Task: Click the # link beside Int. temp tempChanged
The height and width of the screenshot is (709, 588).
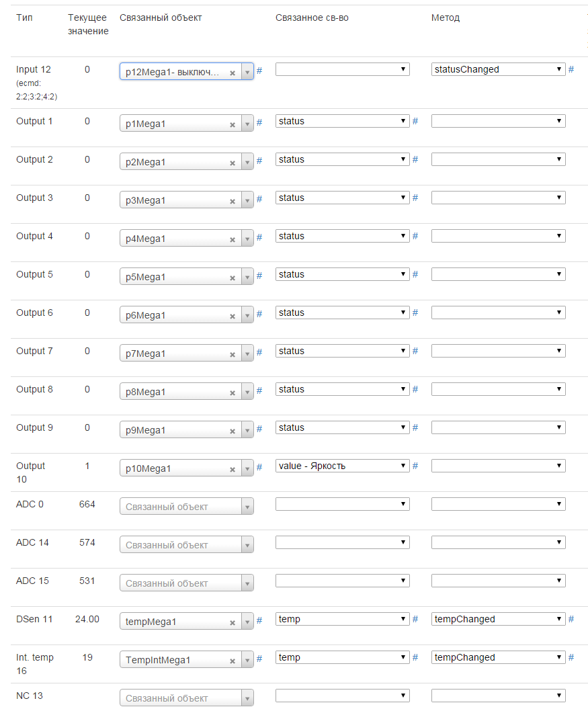Action: pos(571,657)
